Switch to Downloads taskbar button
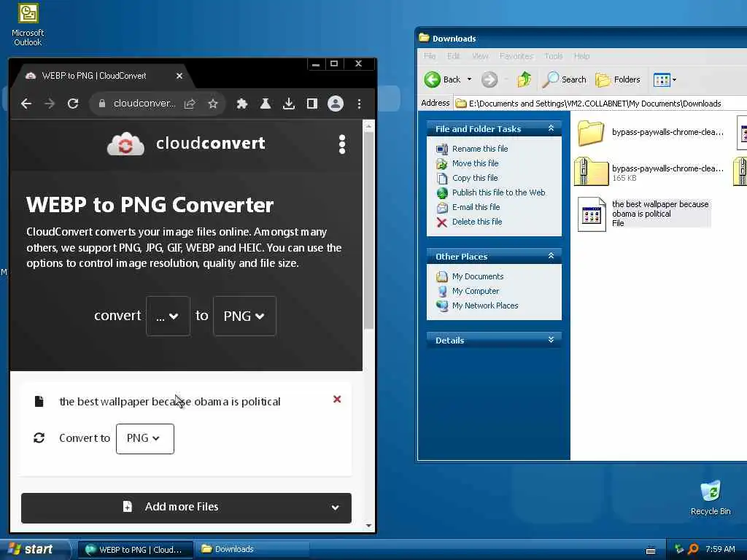This screenshot has width=747, height=560. pyautogui.click(x=253, y=550)
